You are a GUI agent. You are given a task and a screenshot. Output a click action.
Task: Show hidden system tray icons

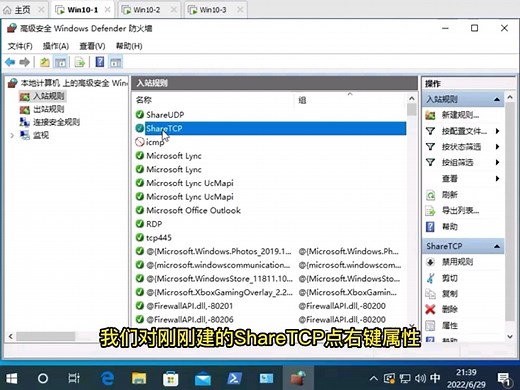(x=374, y=378)
